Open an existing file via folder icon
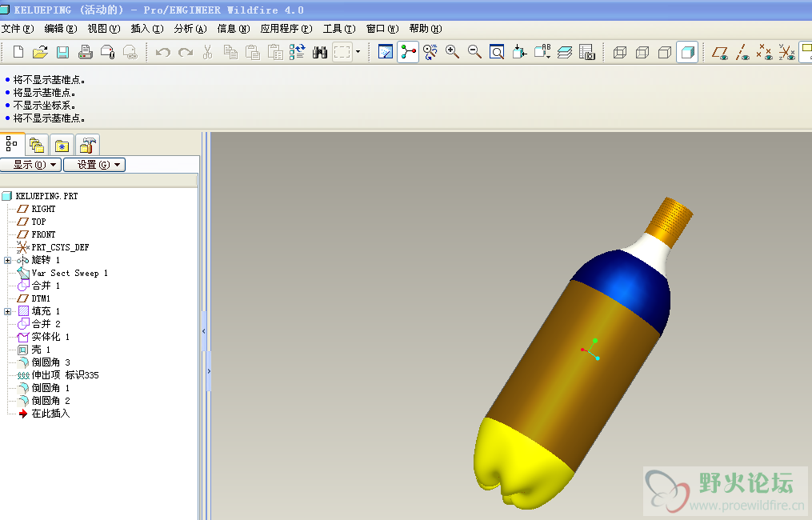The height and width of the screenshot is (520, 812). pos(40,52)
